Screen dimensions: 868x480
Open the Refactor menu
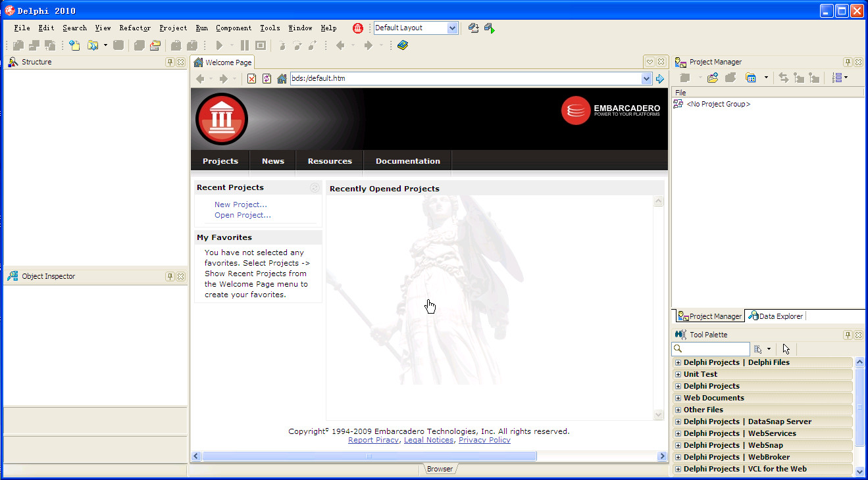click(135, 28)
